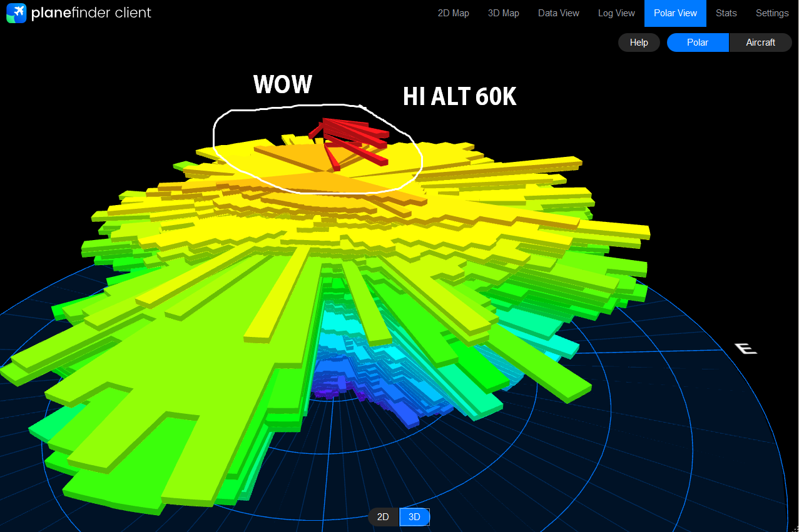The height and width of the screenshot is (532, 799).
Task: Select the Polar View tab
Action: coord(675,13)
